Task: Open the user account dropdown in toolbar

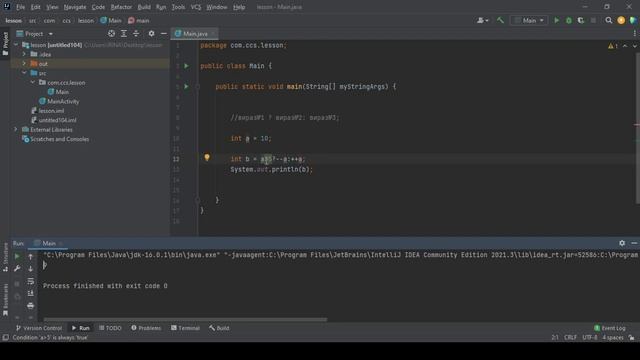Action: pyautogui.click(x=482, y=20)
